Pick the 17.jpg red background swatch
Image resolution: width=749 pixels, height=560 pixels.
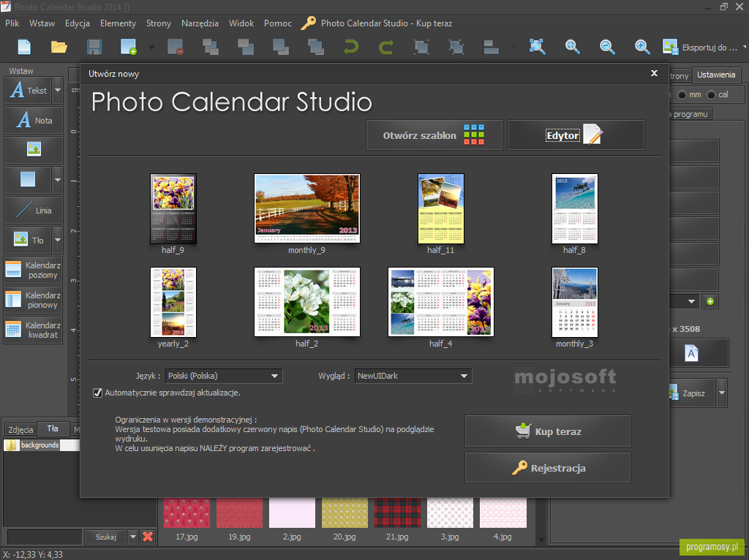click(x=187, y=512)
